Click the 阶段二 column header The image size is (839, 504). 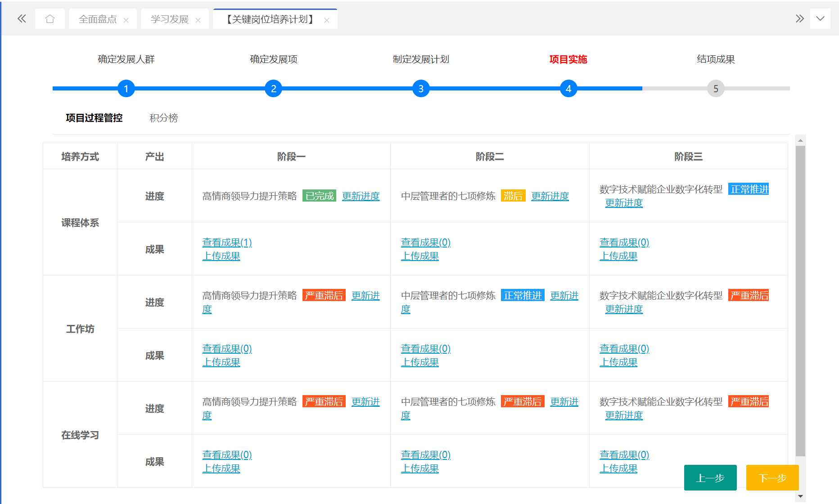[x=490, y=157]
